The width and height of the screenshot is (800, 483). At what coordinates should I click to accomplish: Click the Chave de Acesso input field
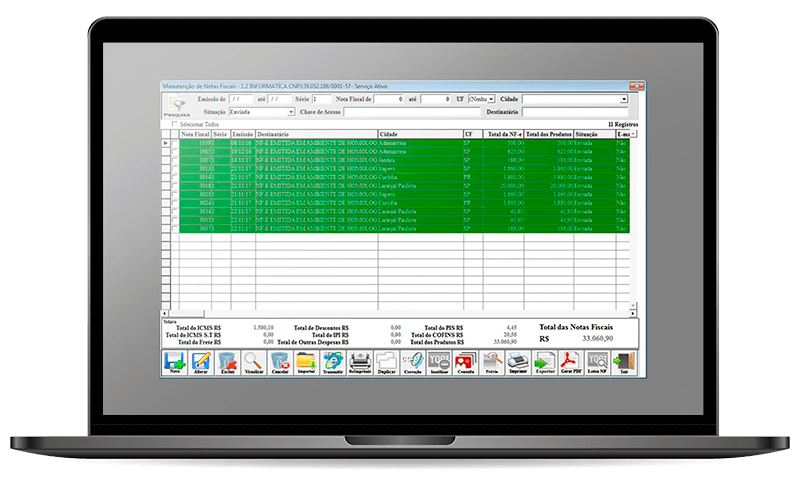coord(410,112)
